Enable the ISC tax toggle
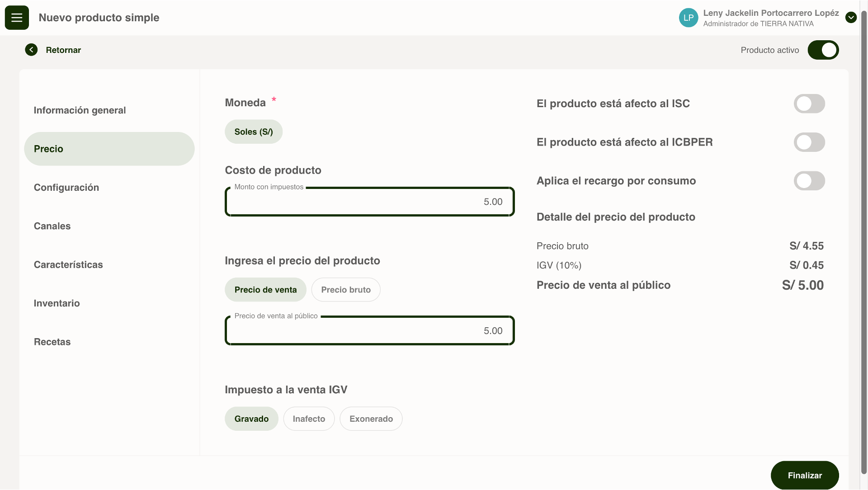The height and width of the screenshot is (490, 868). (809, 104)
